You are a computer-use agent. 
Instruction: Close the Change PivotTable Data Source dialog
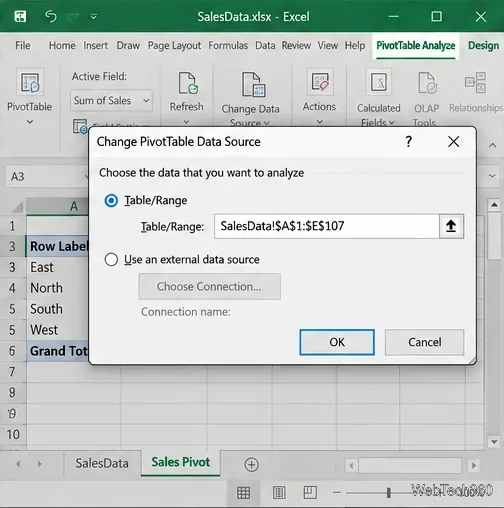tap(454, 142)
